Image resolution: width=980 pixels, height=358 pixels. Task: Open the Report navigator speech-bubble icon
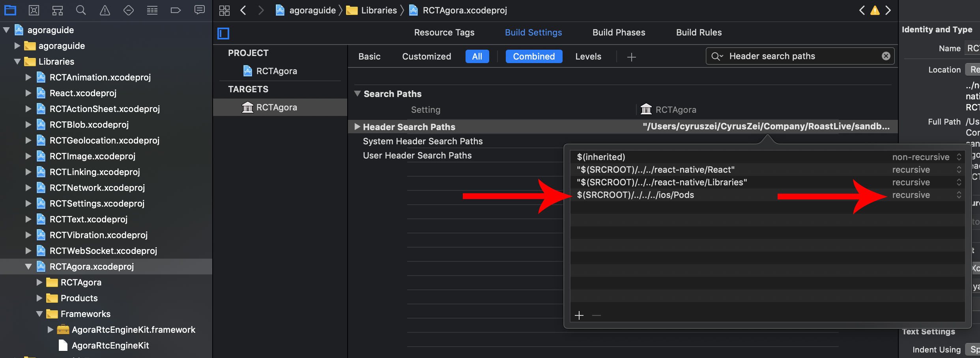200,10
